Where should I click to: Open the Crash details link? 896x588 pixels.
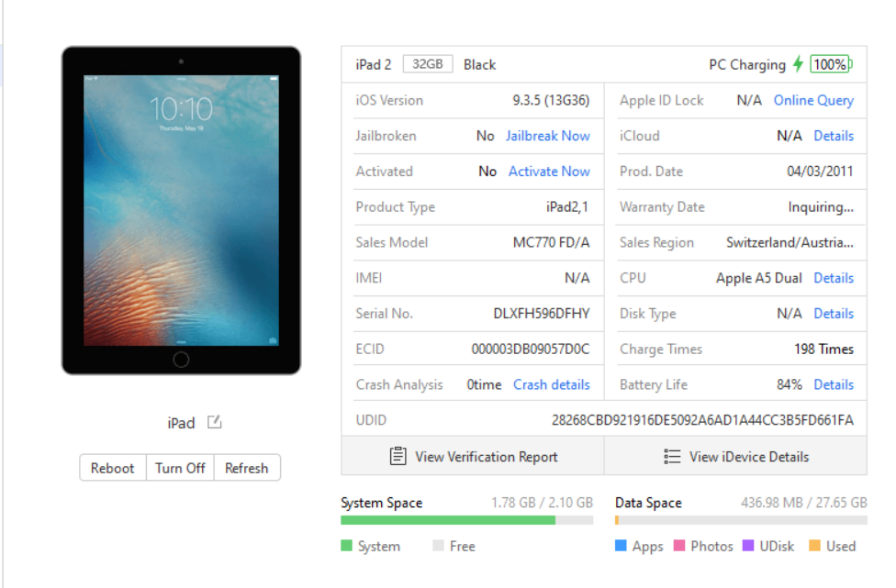point(552,384)
